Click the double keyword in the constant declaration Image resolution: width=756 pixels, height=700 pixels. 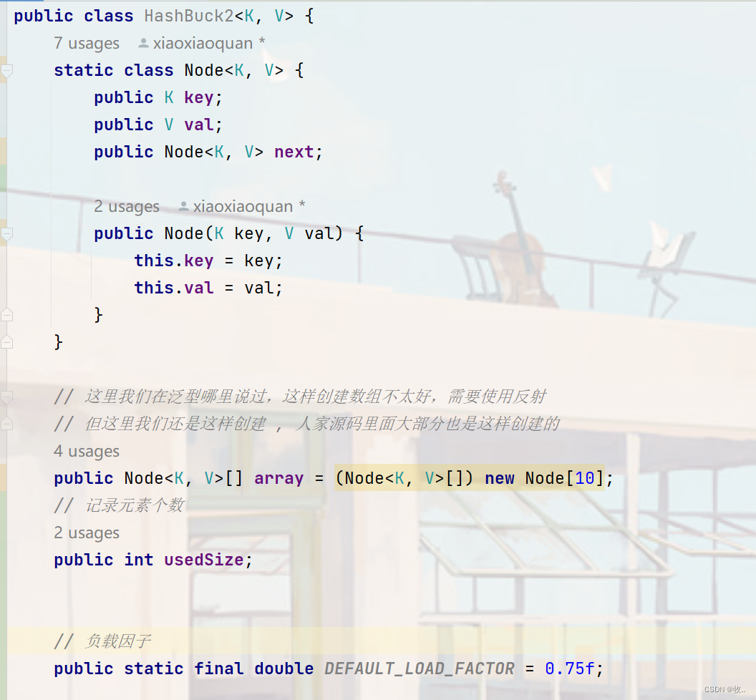point(284,669)
